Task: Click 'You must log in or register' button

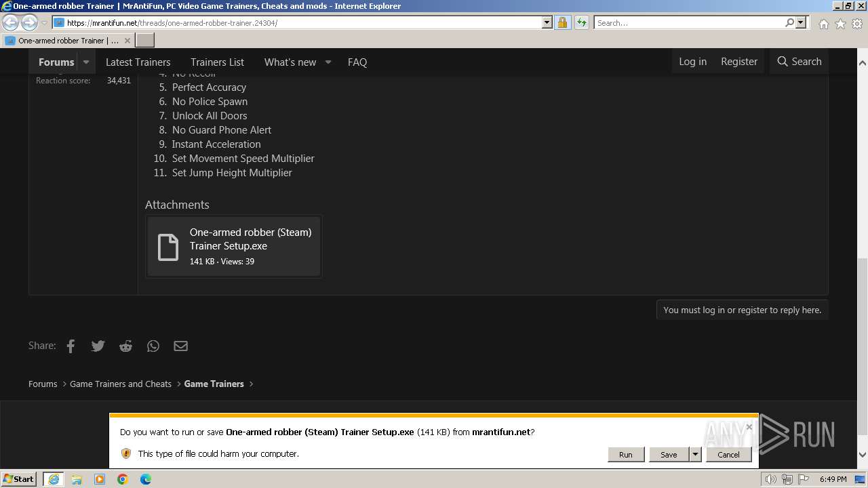Action: point(743,310)
